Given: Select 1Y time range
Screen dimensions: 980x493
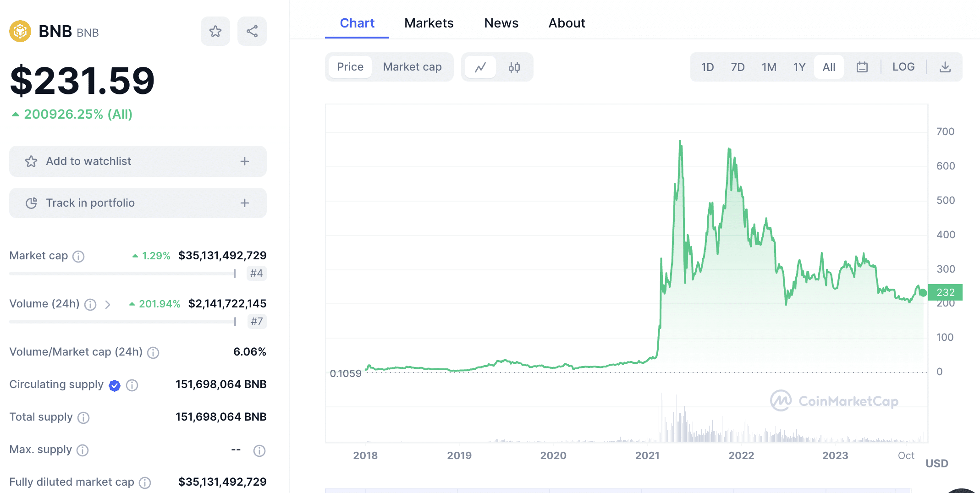Looking at the screenshot, I should (799, 67).
